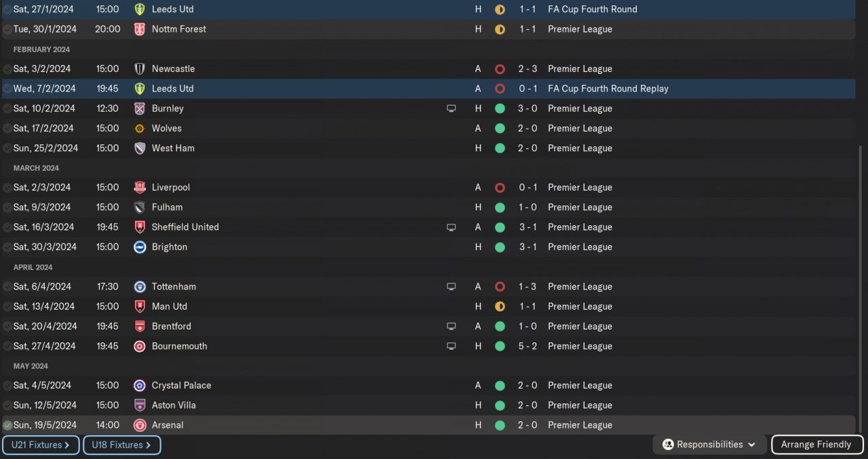Click the Arrange Friendly button
The height and width of the screenshot is (459, 868).
coord(816,445)
